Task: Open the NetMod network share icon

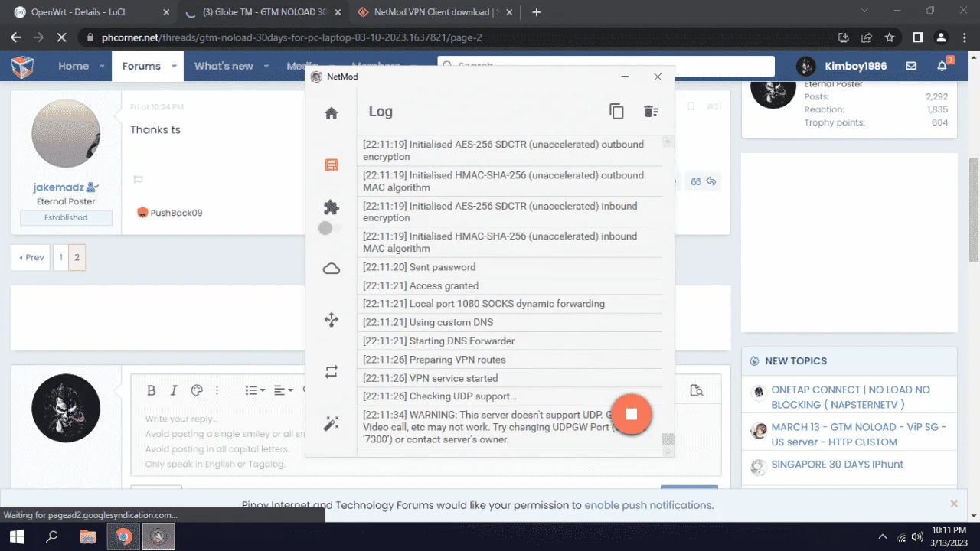Action: pos(332,321)
